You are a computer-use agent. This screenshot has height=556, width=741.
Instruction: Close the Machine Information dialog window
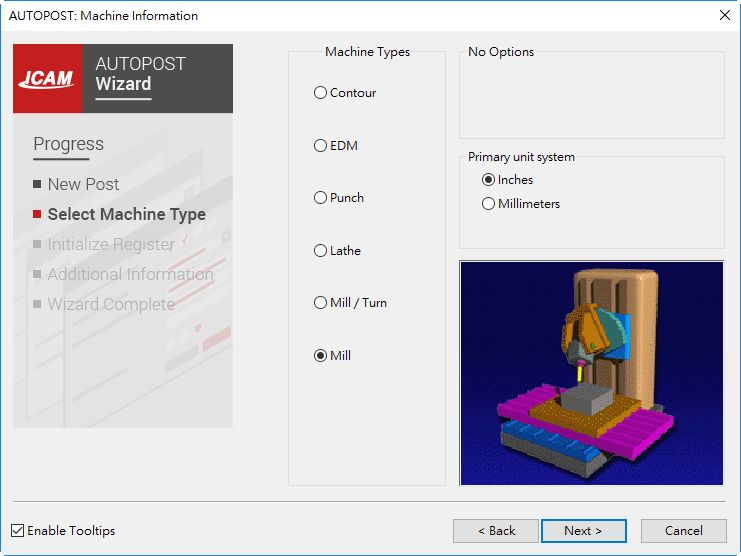(724, 15)
